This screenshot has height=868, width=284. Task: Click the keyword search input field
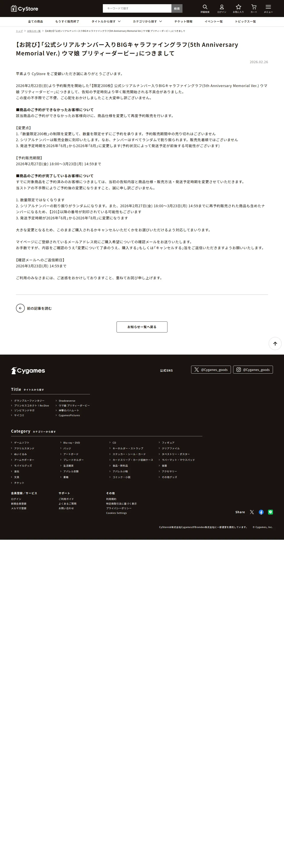tap(137, 8)
